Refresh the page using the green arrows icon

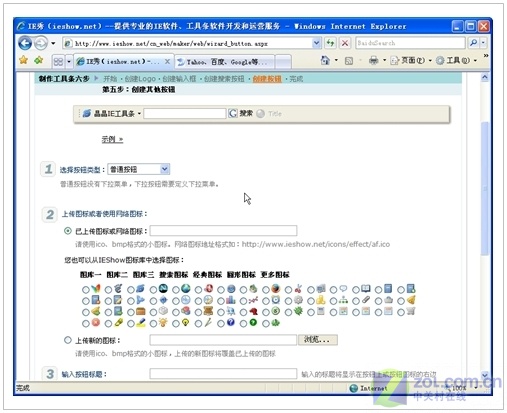[330, 43]
